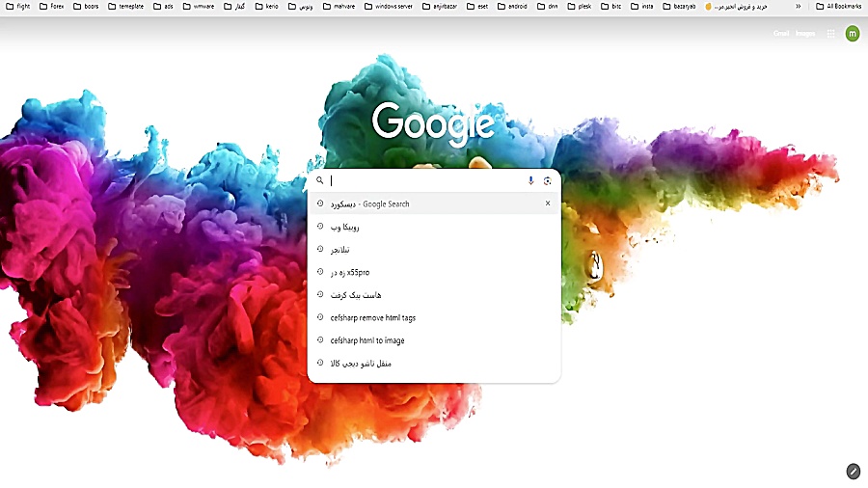Select the هاست بیک گرفت suggestion
The width and height of the screenshot is (868, 488).
[434, 295]
